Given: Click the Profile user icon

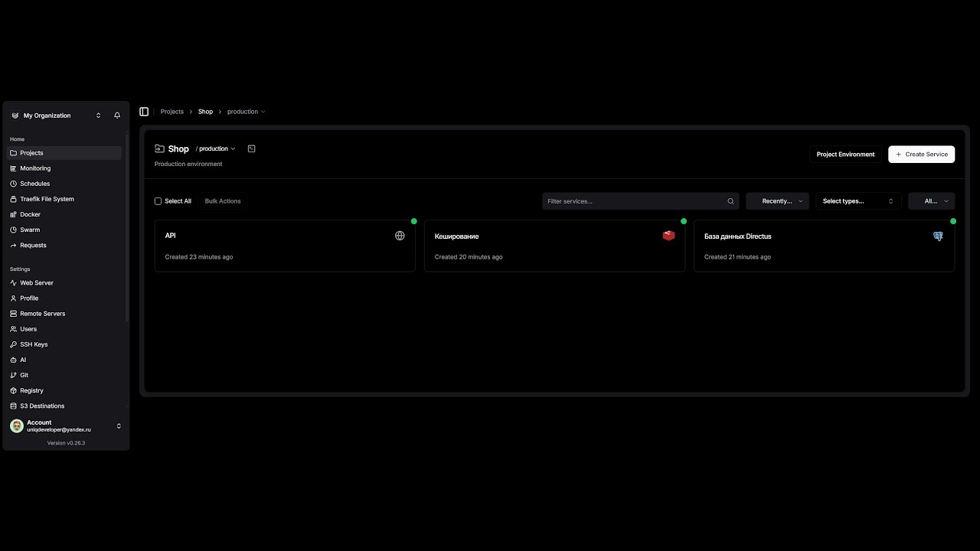Looking at the screenshot, I should tap(13, 298).
